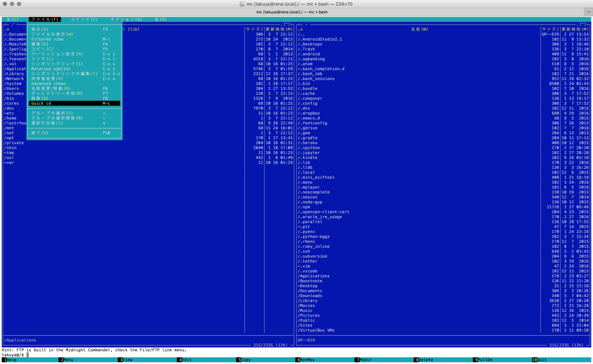Choose 表示(V) from the file menu

[74, 29]
